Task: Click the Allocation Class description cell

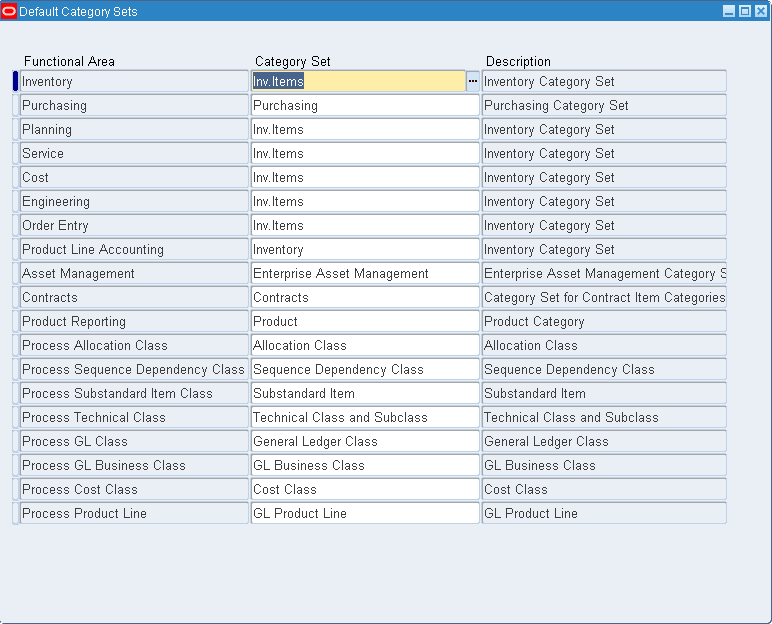Action: click(604, 345)
